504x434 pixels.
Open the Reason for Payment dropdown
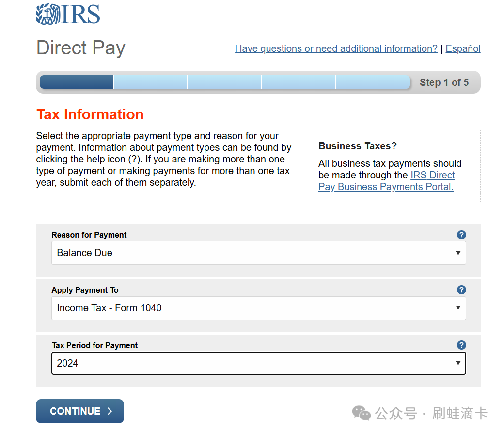coord(258,253)
